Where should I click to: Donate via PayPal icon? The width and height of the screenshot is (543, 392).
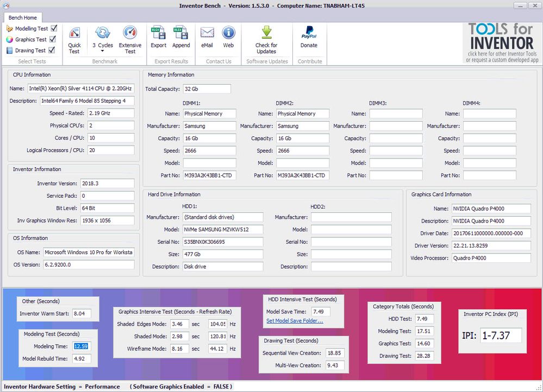(309, 37)
